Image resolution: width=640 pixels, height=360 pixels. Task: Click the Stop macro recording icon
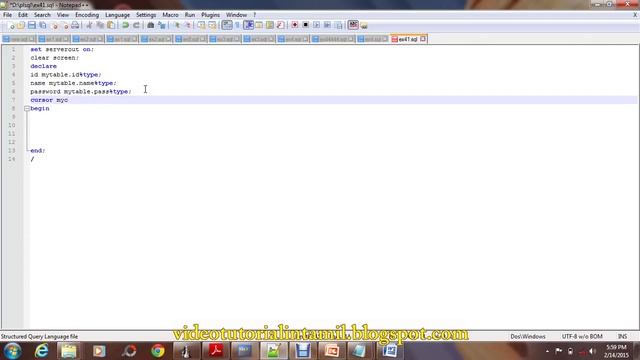pos(305,25)
